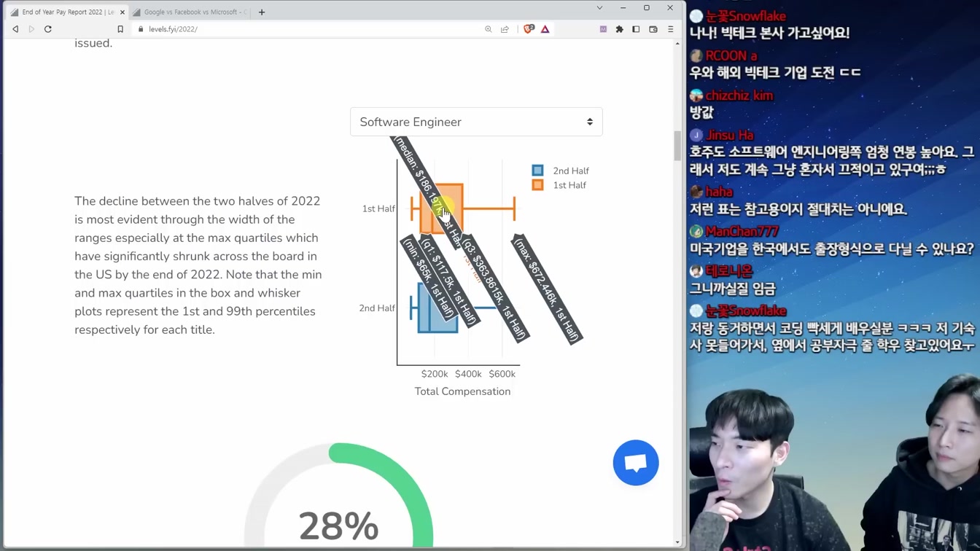Click chat username RCOON a
The image size is (980, 551).
click(x=731, y=56)
